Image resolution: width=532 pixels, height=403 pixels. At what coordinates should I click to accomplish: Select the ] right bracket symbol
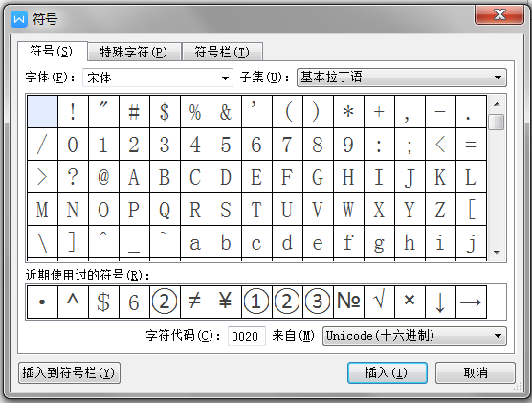(74, 242)
